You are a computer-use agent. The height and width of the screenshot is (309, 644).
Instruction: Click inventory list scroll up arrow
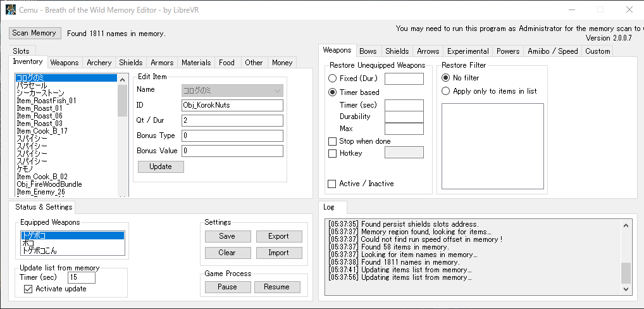coord(122,79)
